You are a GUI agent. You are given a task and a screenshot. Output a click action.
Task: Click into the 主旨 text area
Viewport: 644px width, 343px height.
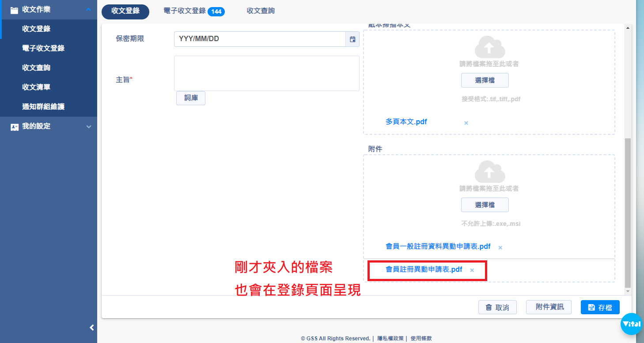tap(266, 73)
